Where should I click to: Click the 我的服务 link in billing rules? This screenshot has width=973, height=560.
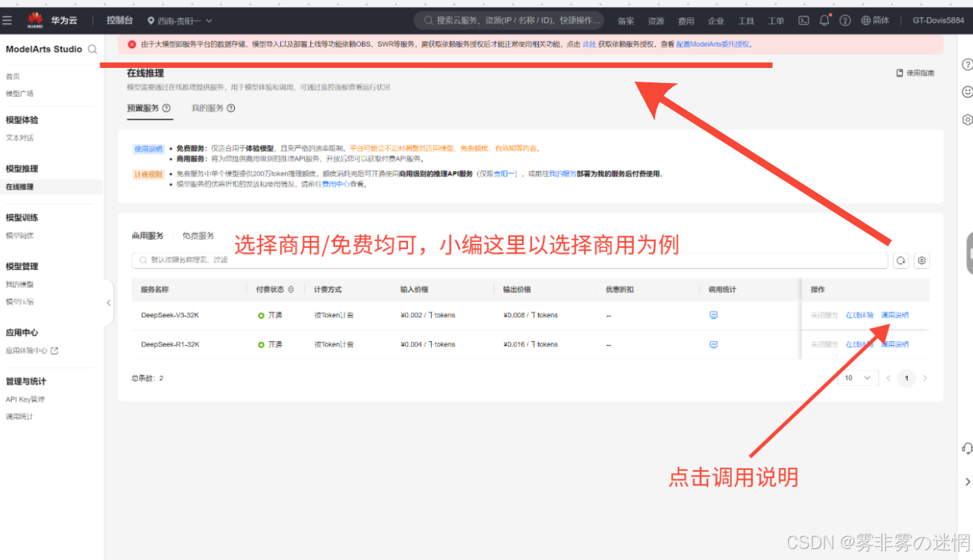coord(562,174)
